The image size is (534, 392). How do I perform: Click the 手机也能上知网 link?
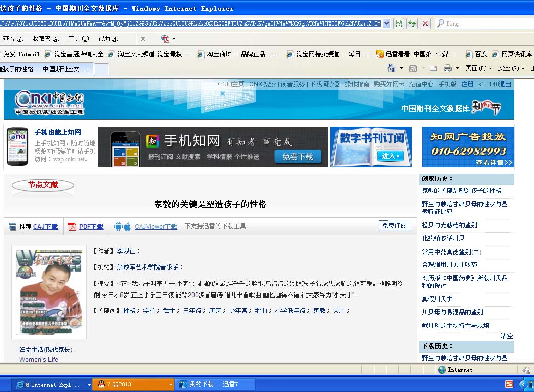(x=58, y=132)
